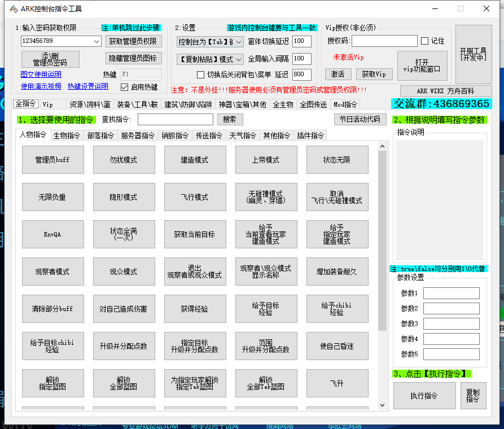Open the 插件指令 sub-tab
Image resolution: width=504 pixels, height=429 pixels.
pyautogui.click(x=310, y=135)
